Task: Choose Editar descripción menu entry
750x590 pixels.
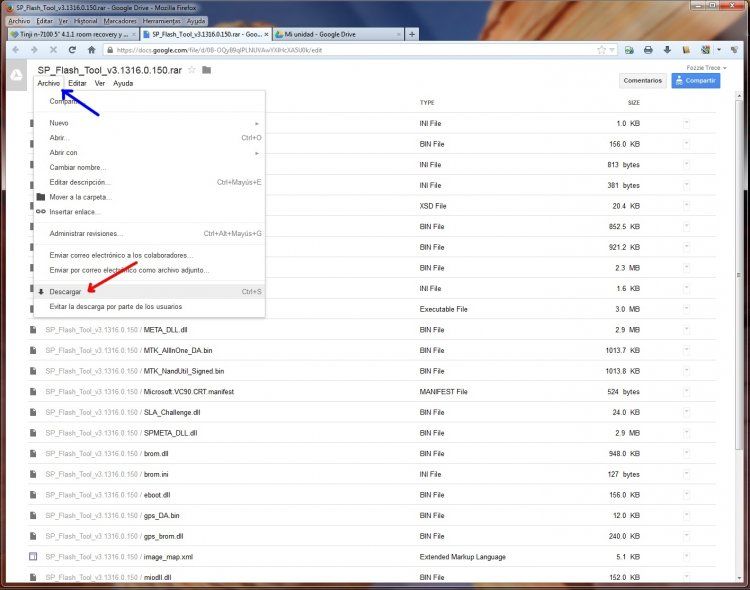Action: click(149, 182)
